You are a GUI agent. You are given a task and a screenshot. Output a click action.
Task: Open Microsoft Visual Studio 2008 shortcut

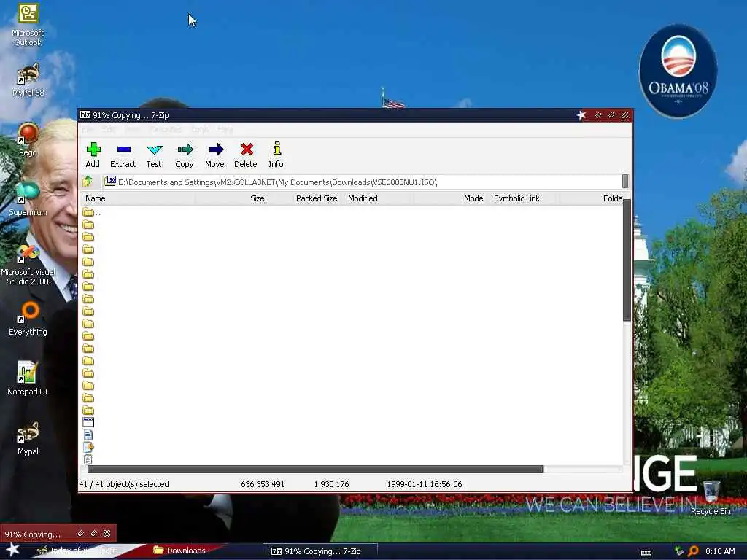28,265
